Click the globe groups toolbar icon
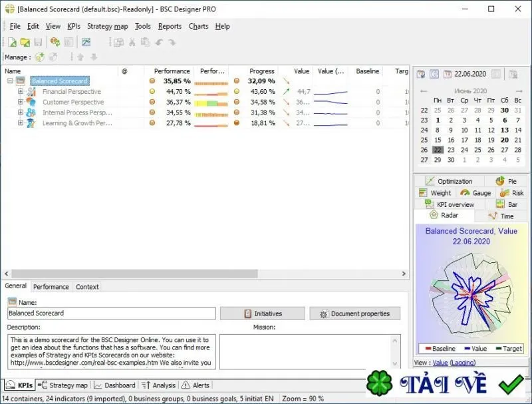532x404 pixels. click(x=55, y=42)
